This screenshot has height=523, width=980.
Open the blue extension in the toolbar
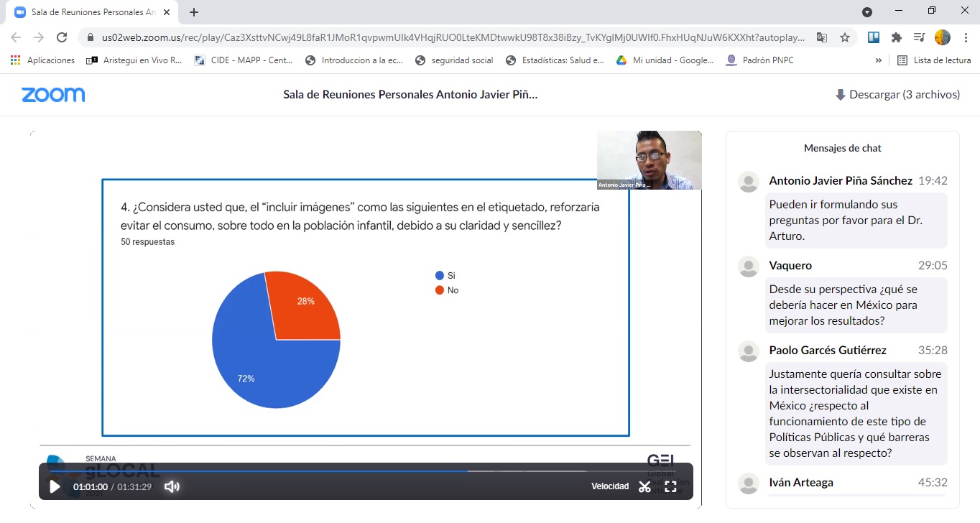[874, 37]
